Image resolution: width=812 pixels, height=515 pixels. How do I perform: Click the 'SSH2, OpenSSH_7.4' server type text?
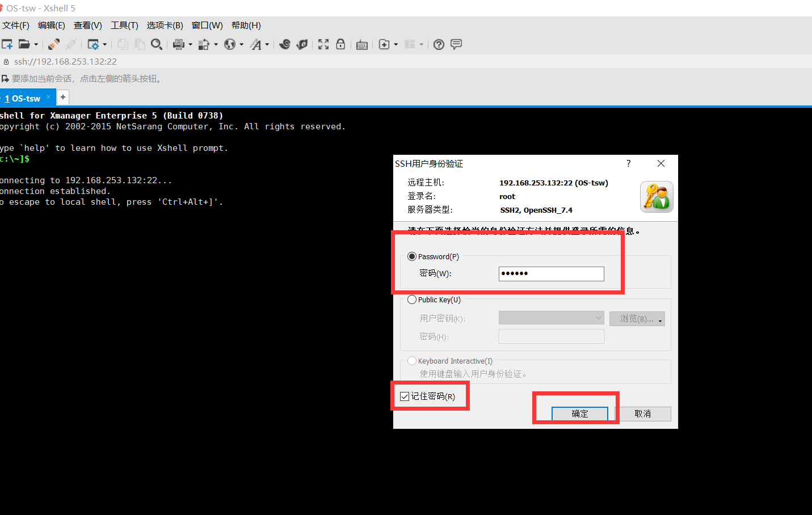pyautogui.click(x=536, y=210)
